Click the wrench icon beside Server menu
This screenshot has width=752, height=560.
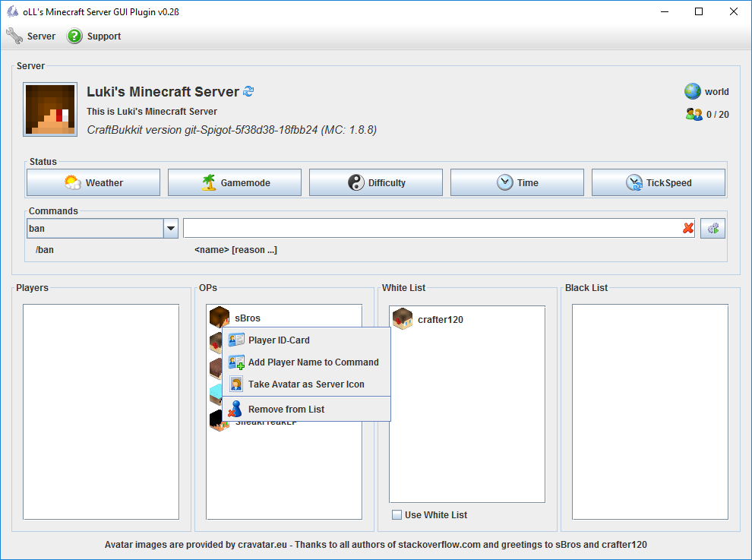[14, 36]
